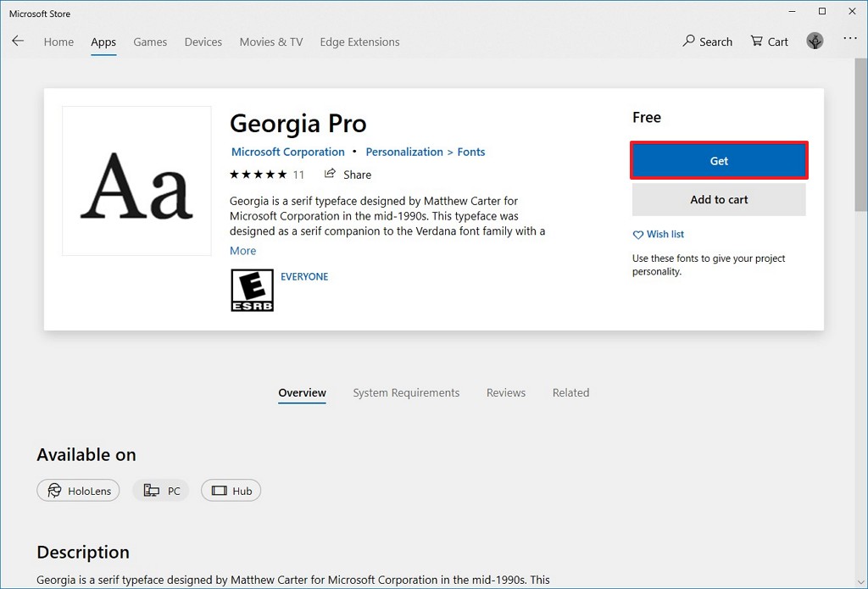
Task: Switch to the Related tab
Action: pyautogui.click(x=570, y=393)
